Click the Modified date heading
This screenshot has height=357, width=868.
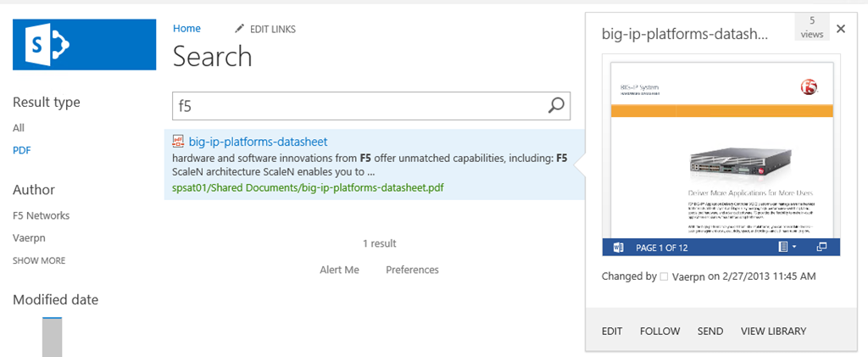pos(55,300)
